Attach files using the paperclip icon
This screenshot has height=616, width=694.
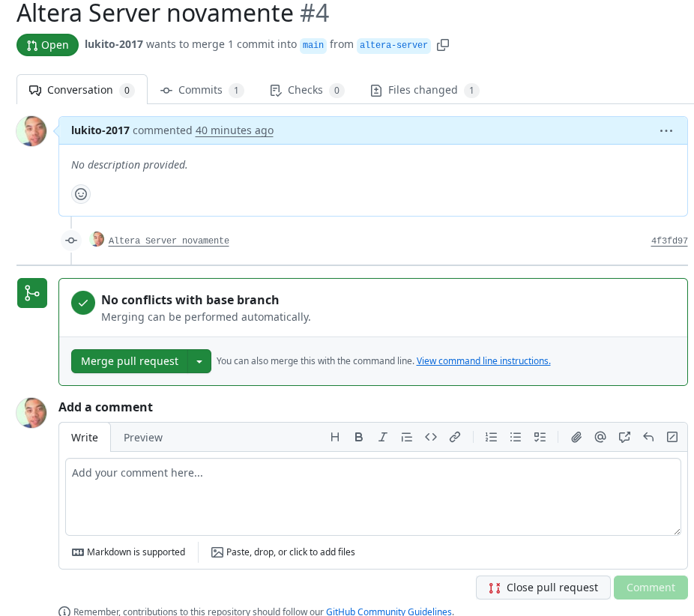coord(576,437)
